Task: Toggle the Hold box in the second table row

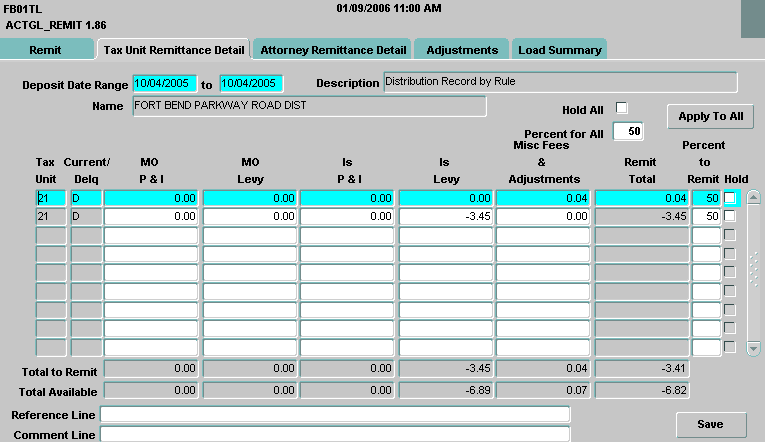Action: click(x=729, y=216)
